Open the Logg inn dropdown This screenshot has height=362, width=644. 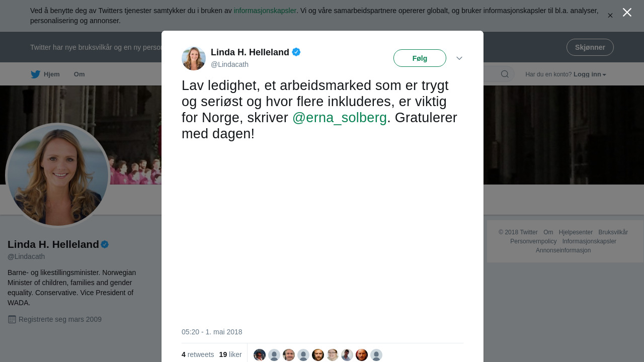pos(590,74)
